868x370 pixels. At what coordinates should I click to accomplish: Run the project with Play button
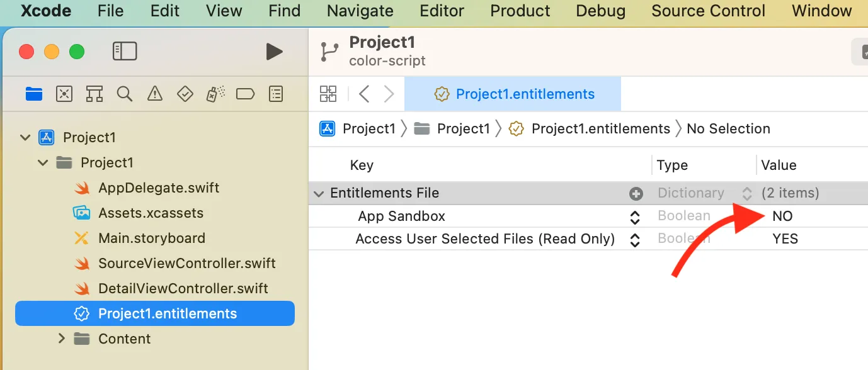pyautogui.click(x=274, y=52)
